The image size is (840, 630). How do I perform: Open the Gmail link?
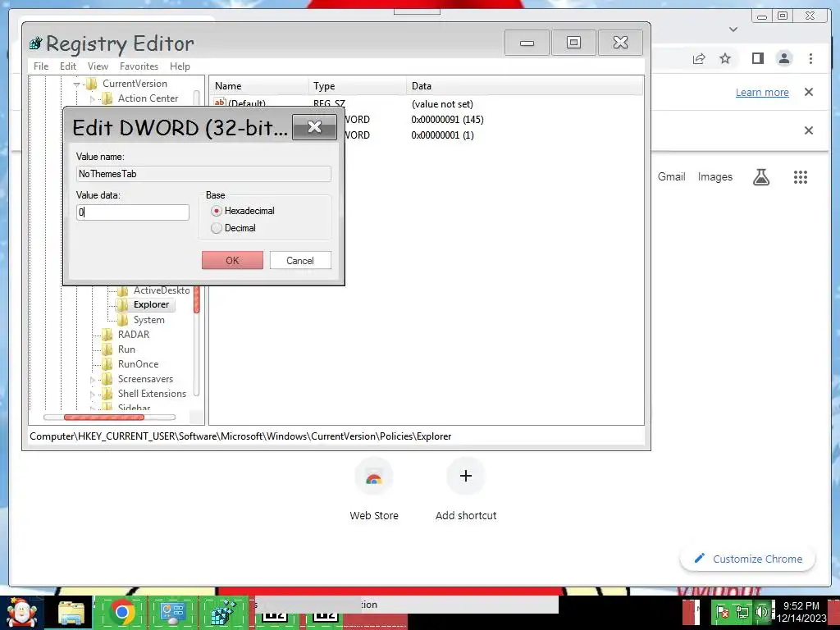(671, 177)
